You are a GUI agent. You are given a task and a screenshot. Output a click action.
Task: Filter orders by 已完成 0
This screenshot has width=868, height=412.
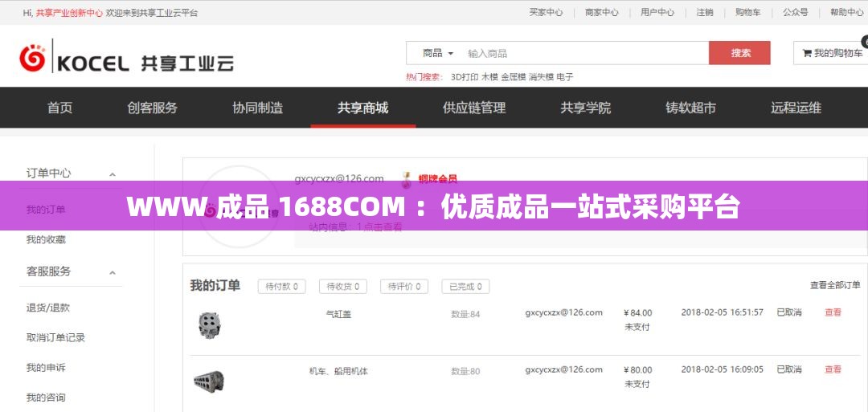pos(465,287)
